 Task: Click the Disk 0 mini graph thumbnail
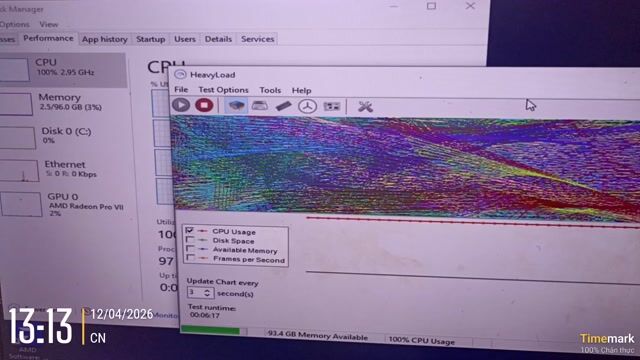click(x=18, y=138)
